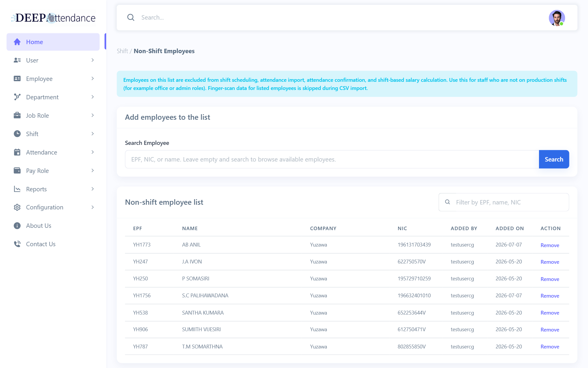The width and height of the screenshot is (588, 368).
Task: Click the Job Role briefcase icon
Action: tap(17, 115)
